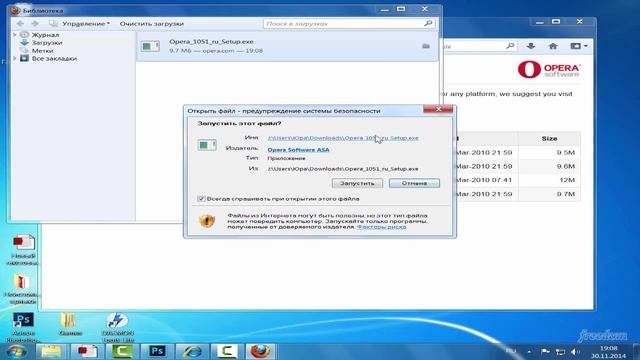640x360 pixels.
Task: Click the magnifier icon in Library search
Action: coord(428,24)
